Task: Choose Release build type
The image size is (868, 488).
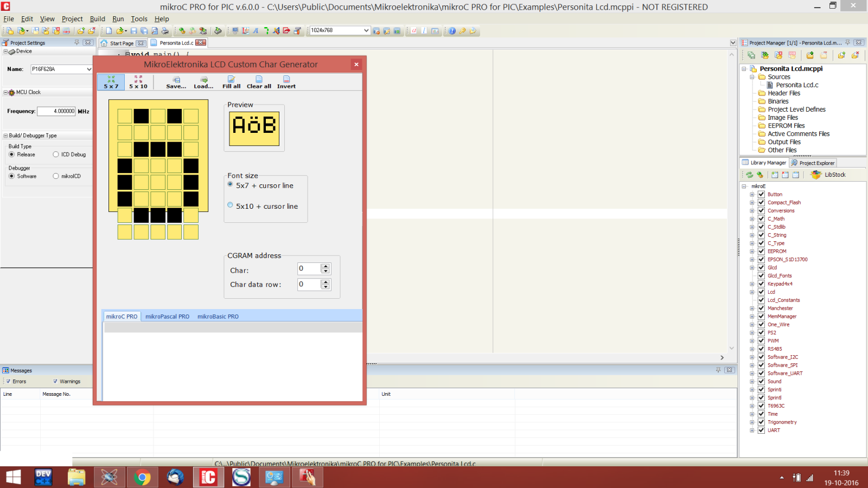Action: click(x=11, y=155)
